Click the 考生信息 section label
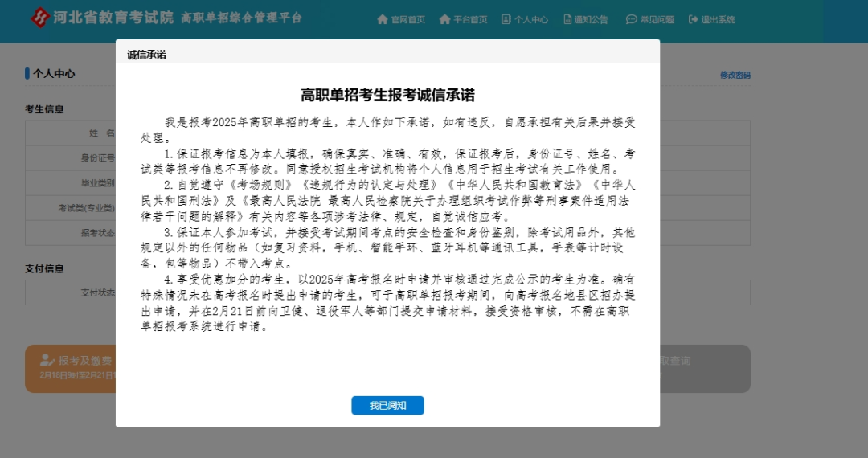Viewport: 868px width, 458px height. click(44, 109)
